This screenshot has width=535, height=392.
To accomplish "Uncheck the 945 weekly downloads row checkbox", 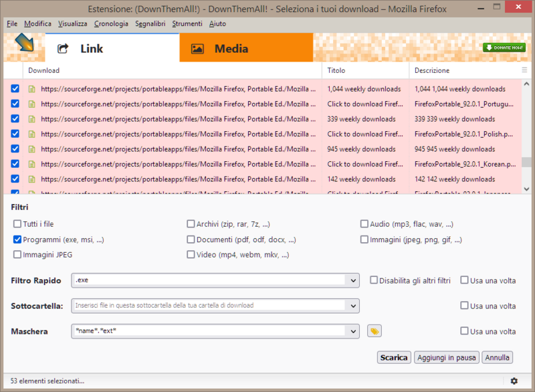I will (x=15, y=149).
